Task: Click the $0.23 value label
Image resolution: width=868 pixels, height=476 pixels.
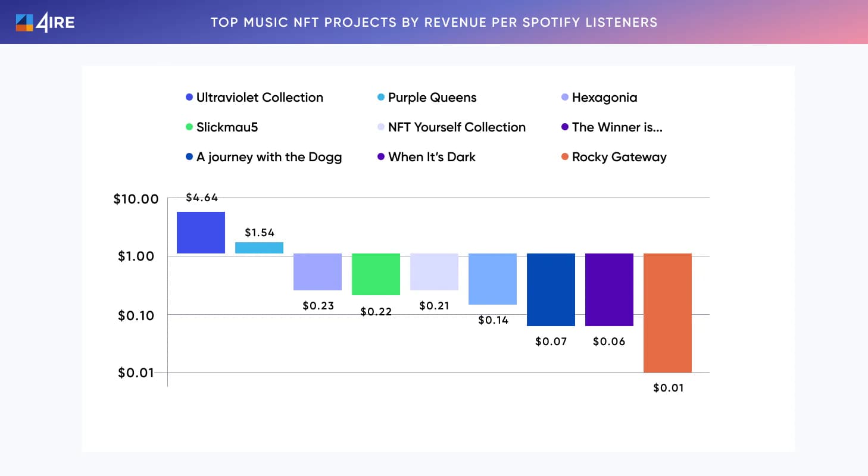Action: click(318, 306)
